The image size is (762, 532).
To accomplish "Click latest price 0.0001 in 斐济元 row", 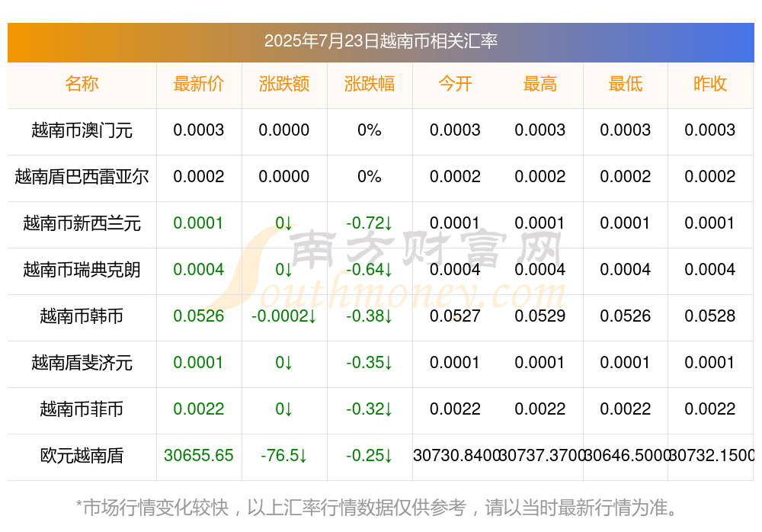I will coord(199,363).
